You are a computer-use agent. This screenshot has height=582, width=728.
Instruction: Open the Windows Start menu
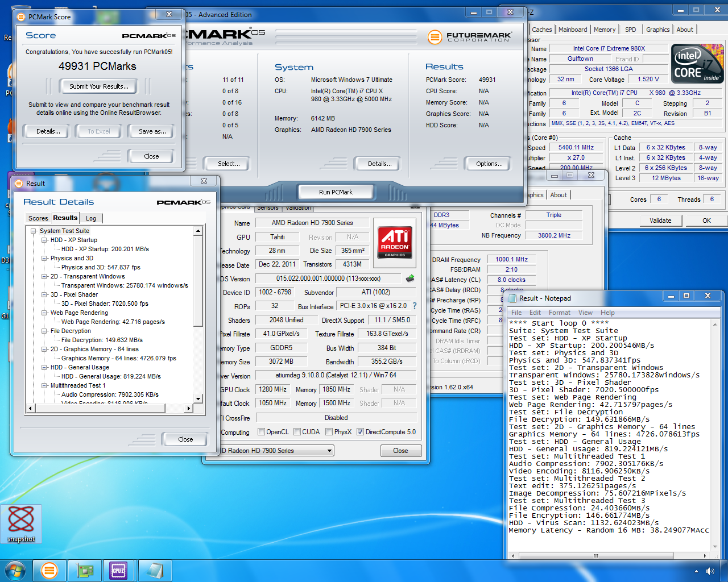click(15, 570)
